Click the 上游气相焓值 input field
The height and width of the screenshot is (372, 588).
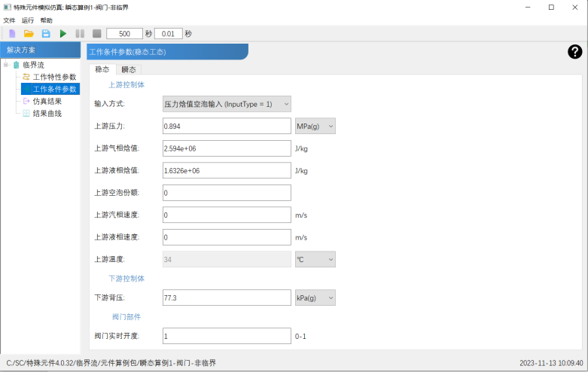227,149
